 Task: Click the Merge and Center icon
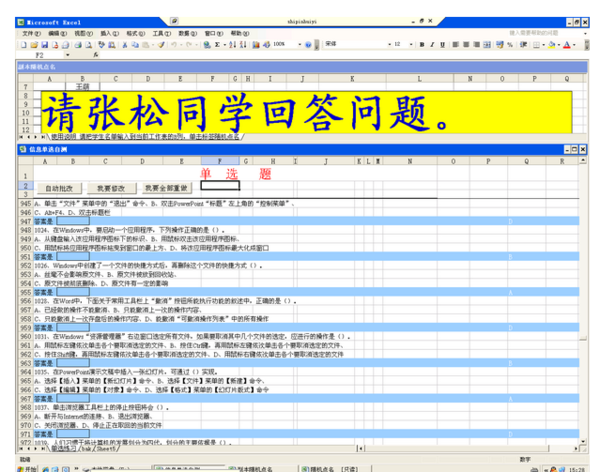487,45
